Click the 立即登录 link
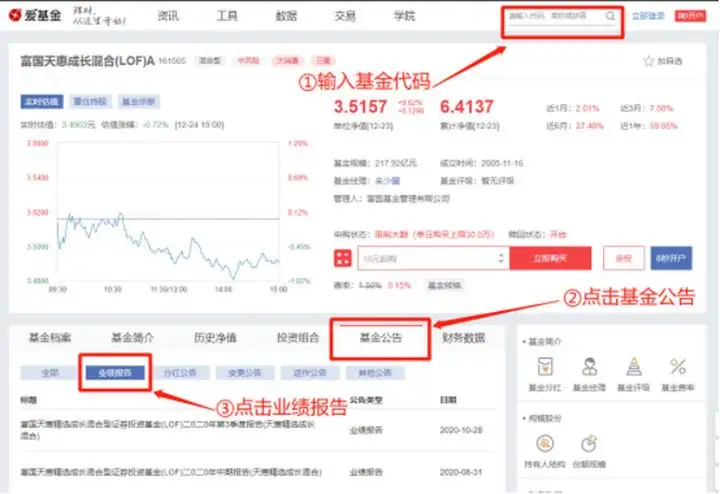The width and height of the screenshot is (720, 494). pyautogui.click(x=648, y=16)
